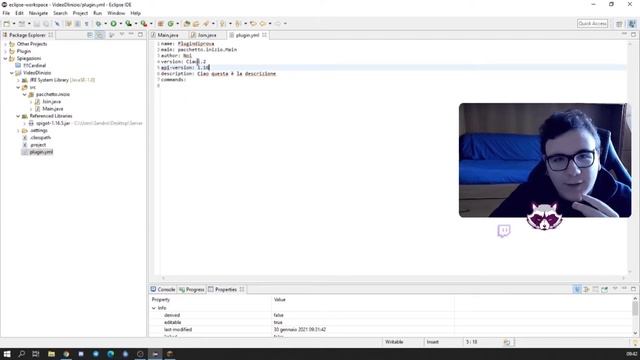Viewport: 640px width, 360px height.
Task: Open the Debug button dropdown arrow
Action: pos(105,24)
